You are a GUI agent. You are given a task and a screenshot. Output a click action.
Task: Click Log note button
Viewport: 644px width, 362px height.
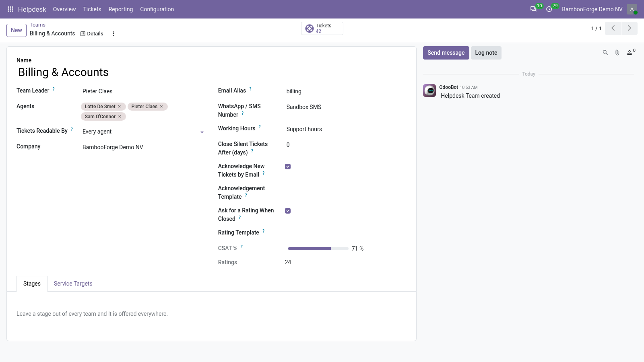click(486, 53)
